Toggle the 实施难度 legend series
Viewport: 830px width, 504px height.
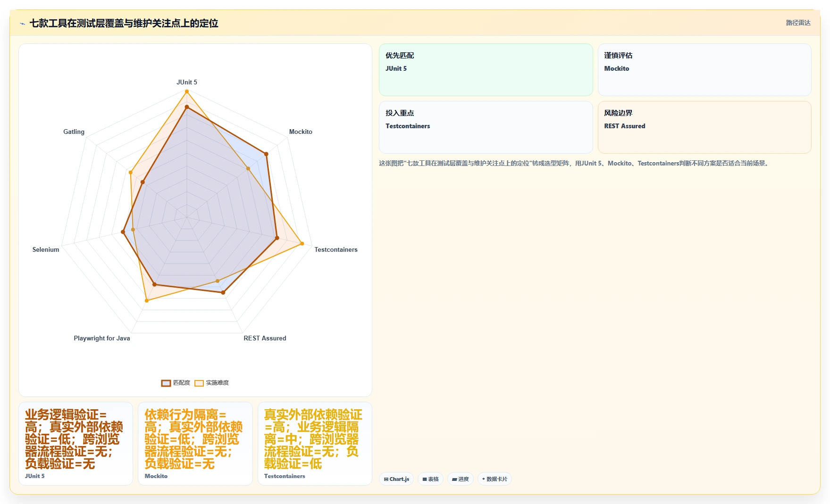212,383
